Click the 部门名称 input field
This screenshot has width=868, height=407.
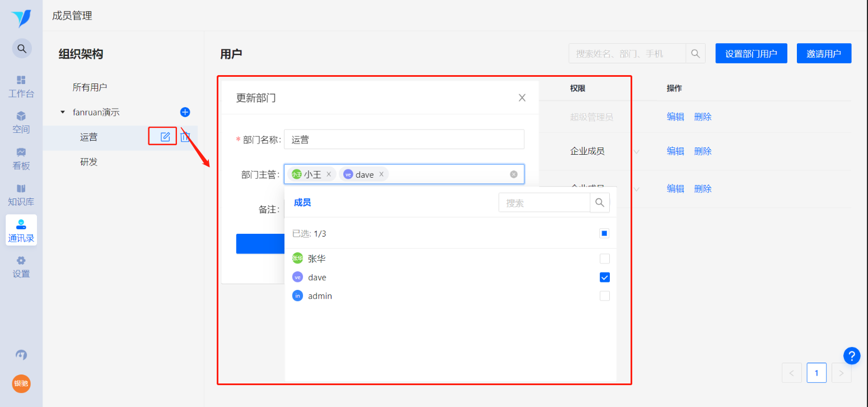coord(404,140)
